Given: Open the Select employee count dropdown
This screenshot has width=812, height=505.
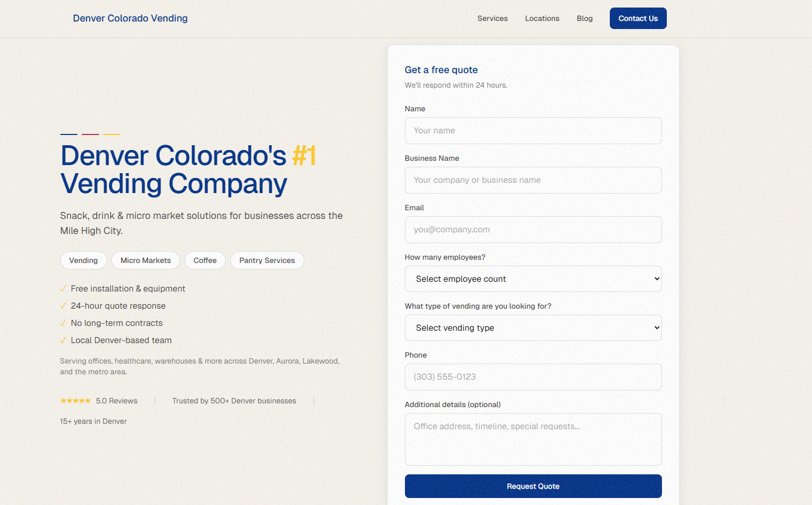Looking at the screenshot, I should click(x=533, y=279).
